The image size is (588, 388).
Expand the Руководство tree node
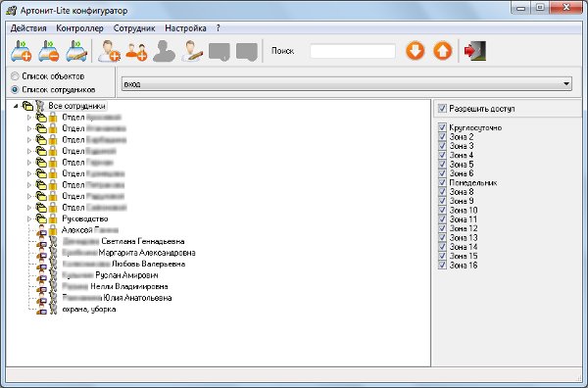[x=29, y=218]
